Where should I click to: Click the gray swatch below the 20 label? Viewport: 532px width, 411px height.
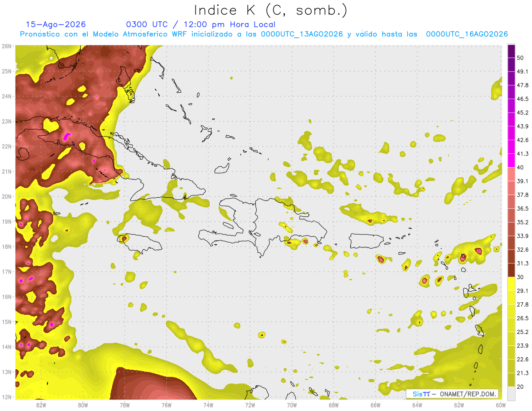click(x=511, y=393)
